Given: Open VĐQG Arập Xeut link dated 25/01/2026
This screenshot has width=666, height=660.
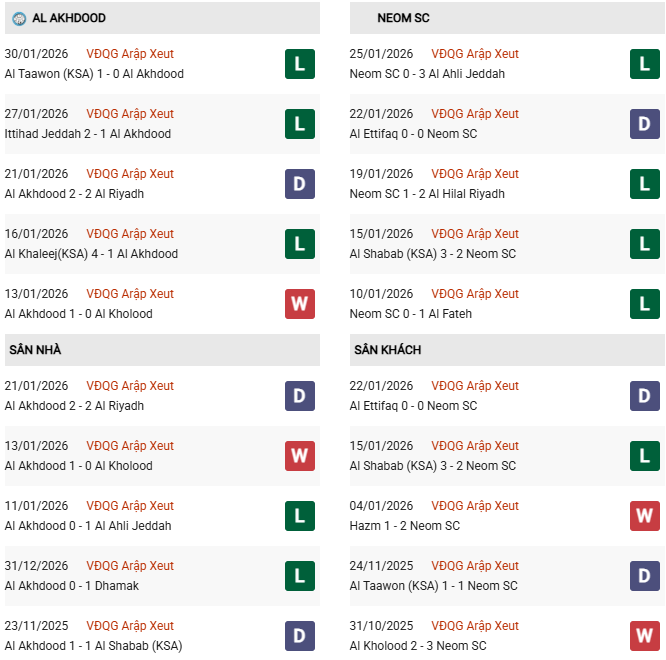Looking at the screenshot, I should [x=475, y=54].
